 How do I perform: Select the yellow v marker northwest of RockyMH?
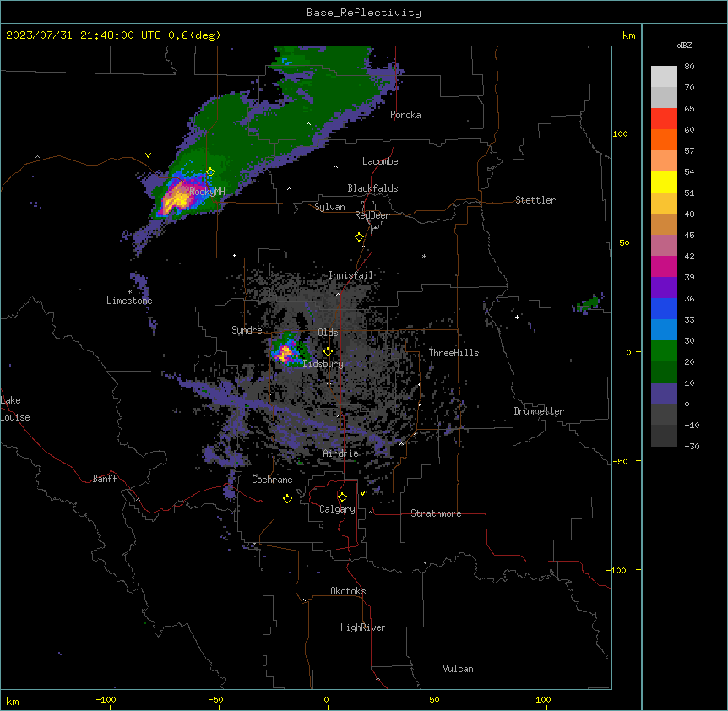click(x=148, y=155)
